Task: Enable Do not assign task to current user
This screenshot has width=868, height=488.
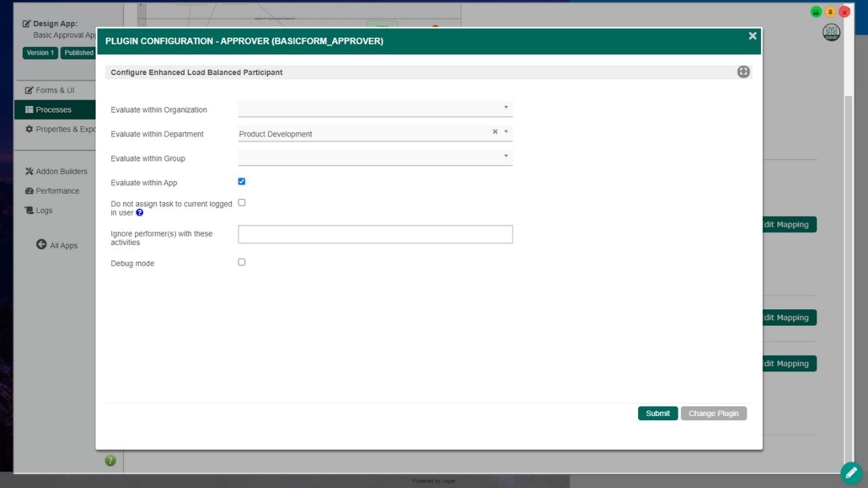Action: (x=241, y=203)
